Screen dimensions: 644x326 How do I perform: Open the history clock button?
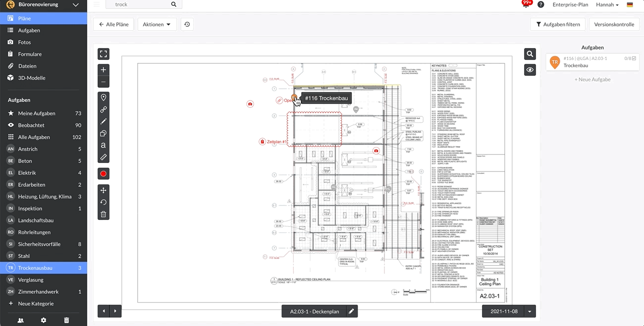187,24
